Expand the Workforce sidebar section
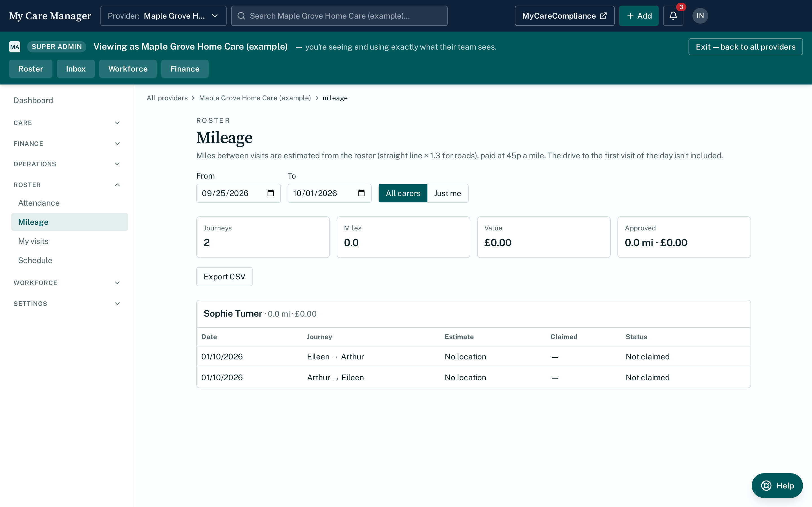The height and width of the screenshot is (507, 812). tap(67, 283)
